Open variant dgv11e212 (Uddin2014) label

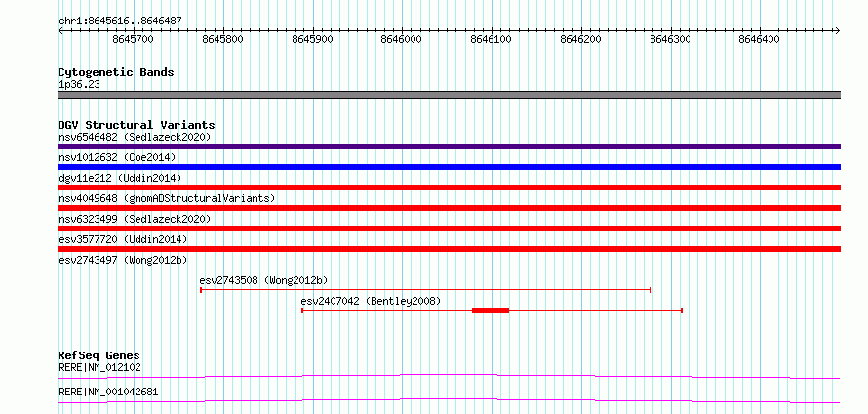tap(120, 178)
